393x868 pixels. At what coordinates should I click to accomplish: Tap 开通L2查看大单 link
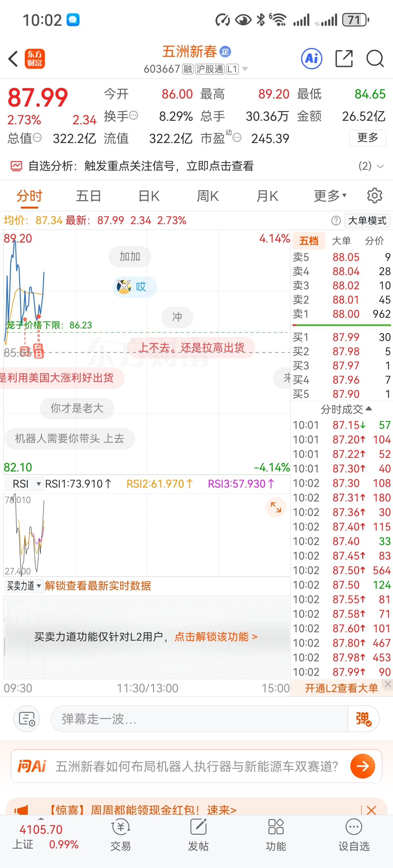pyautogui.click(x=341, y=688)
